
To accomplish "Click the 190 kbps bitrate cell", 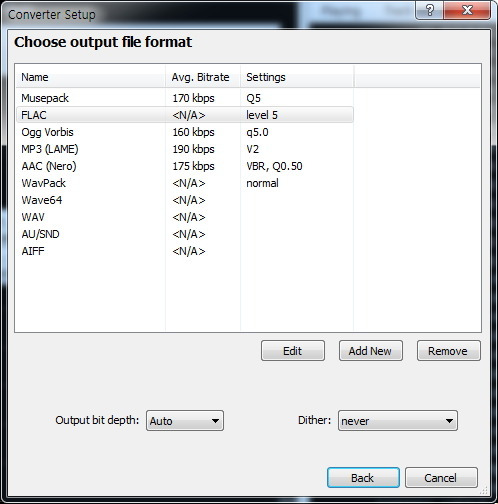I will tap(193, 149).
